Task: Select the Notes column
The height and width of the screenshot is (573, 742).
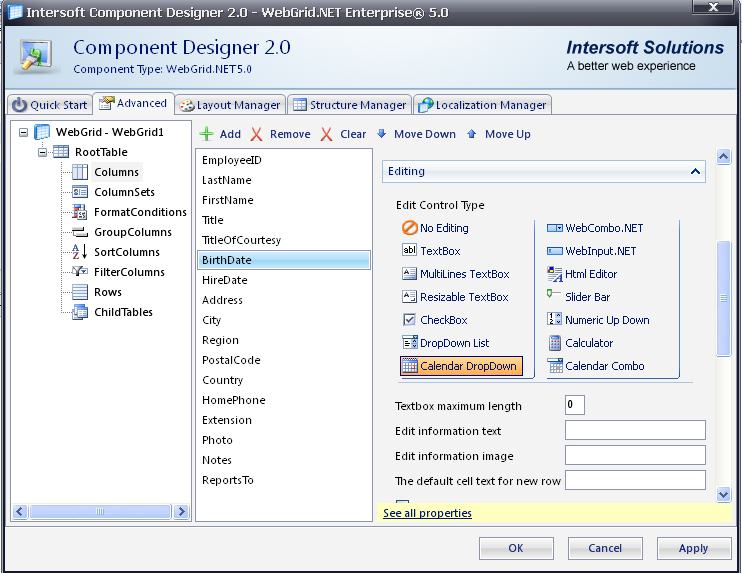Action: pyautogui.click(x=283, y=459)
